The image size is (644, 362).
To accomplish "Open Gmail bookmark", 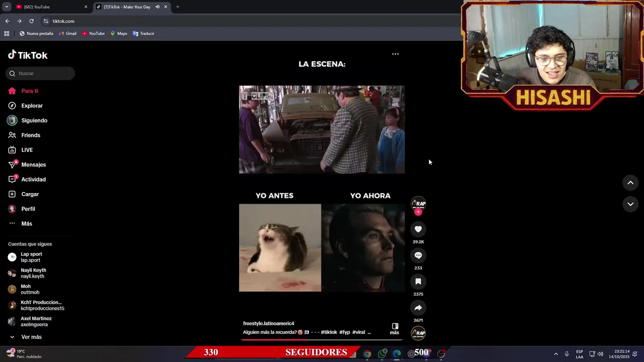I will point(67,34).
